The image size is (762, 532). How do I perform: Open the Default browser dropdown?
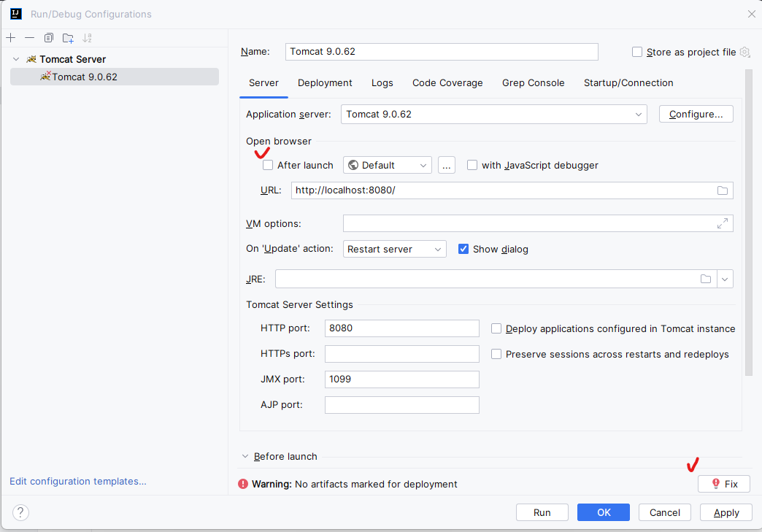click(388, 165)
